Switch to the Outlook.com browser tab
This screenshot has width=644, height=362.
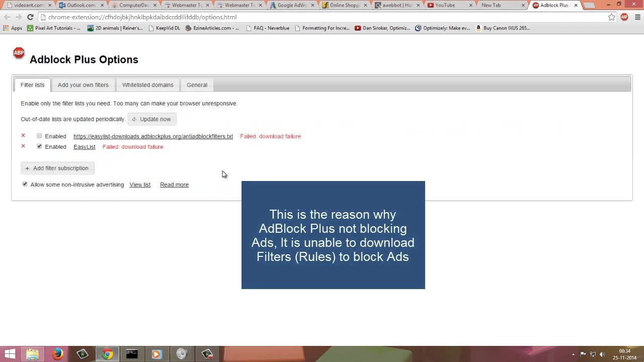coord(80,6)
